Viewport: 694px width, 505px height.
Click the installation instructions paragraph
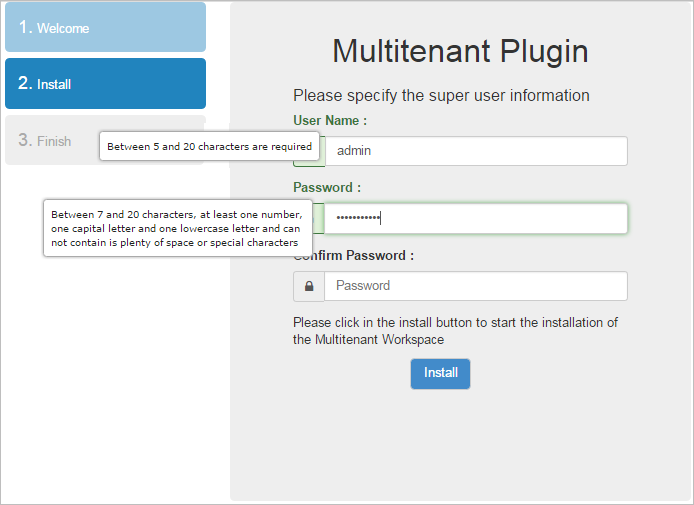point(455,330)
